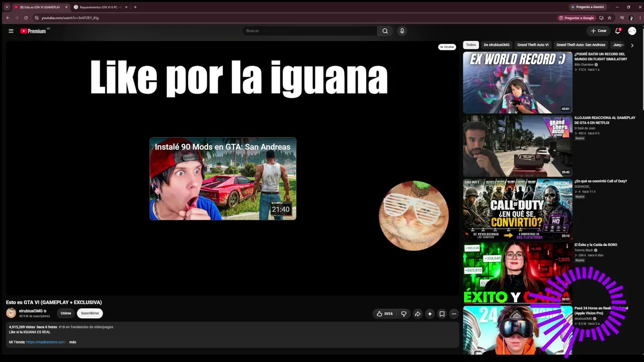Screen dimensions: 644x362
Task: Open the account avatar menu on YouTube
Action: coord(632,31)
